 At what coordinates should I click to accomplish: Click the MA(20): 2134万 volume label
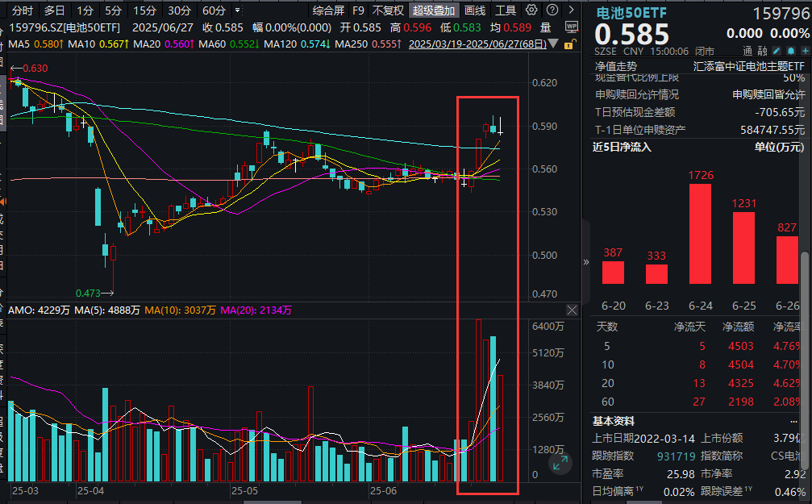coord(256,310)
